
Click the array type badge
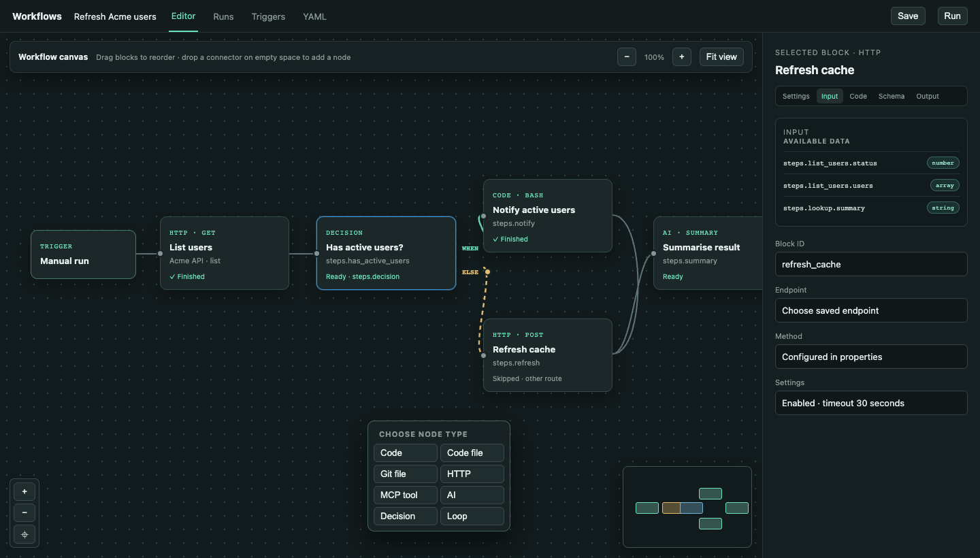tap(945, 185)
